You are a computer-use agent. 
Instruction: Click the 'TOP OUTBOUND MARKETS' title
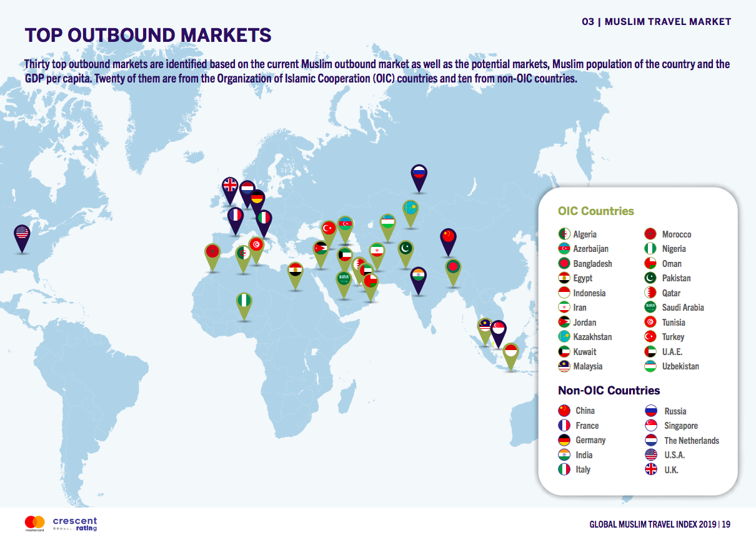pyautogui.click(x=147, y=34)
